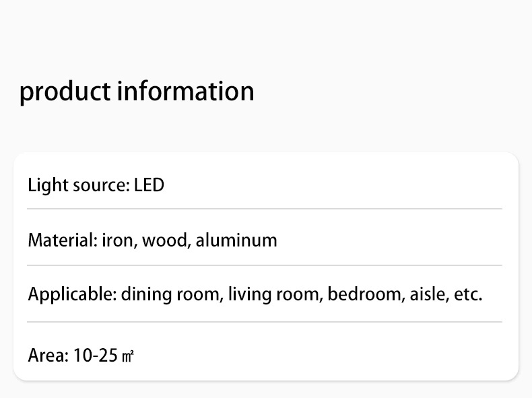Click the divider below Light source row
The height and width of the screenshot is (398, 532).
coord(265,209)
